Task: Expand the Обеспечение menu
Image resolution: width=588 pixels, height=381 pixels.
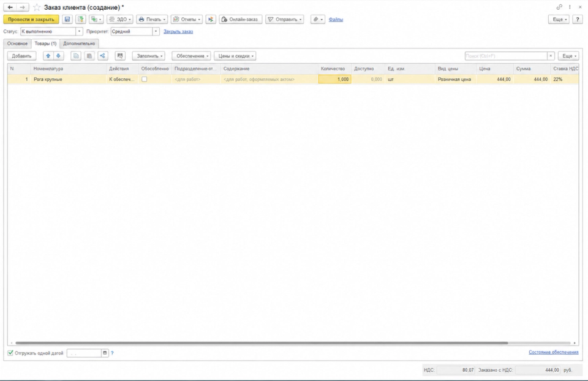Action: [x=191, y=56]
